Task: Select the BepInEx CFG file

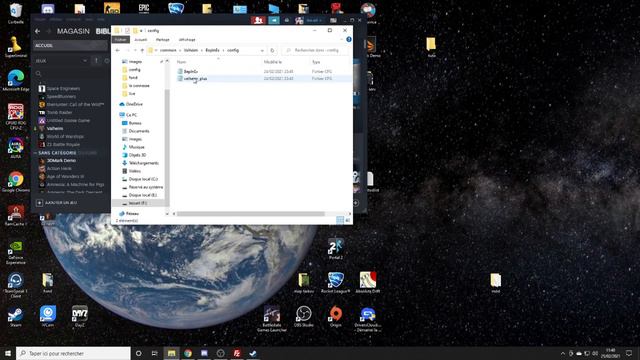Action: (191, 71)
